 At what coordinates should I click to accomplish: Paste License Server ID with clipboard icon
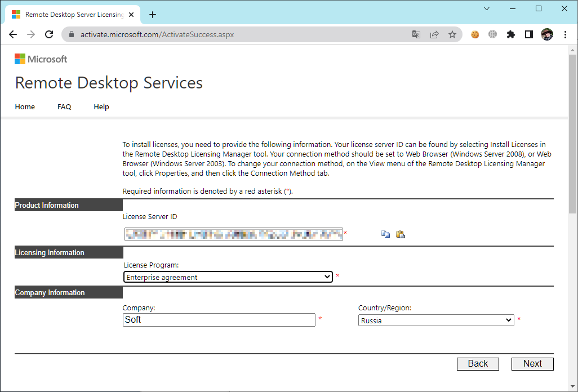(x=401, y=234)
